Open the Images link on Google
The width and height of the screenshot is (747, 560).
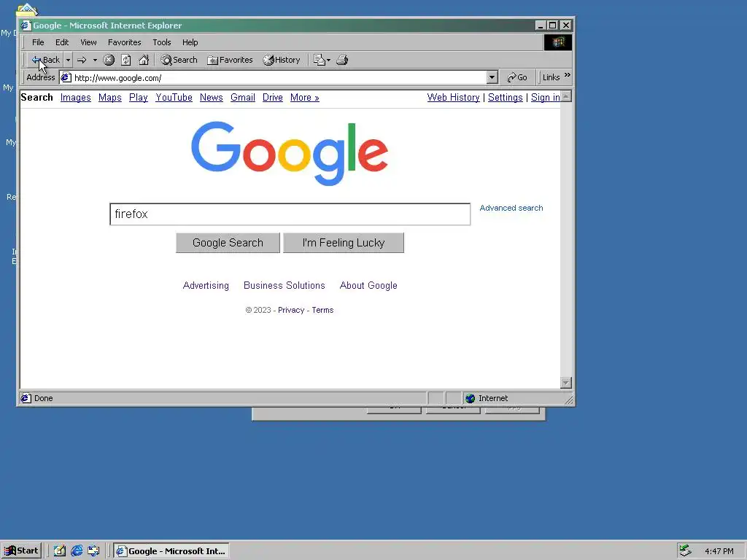(75, 97)
